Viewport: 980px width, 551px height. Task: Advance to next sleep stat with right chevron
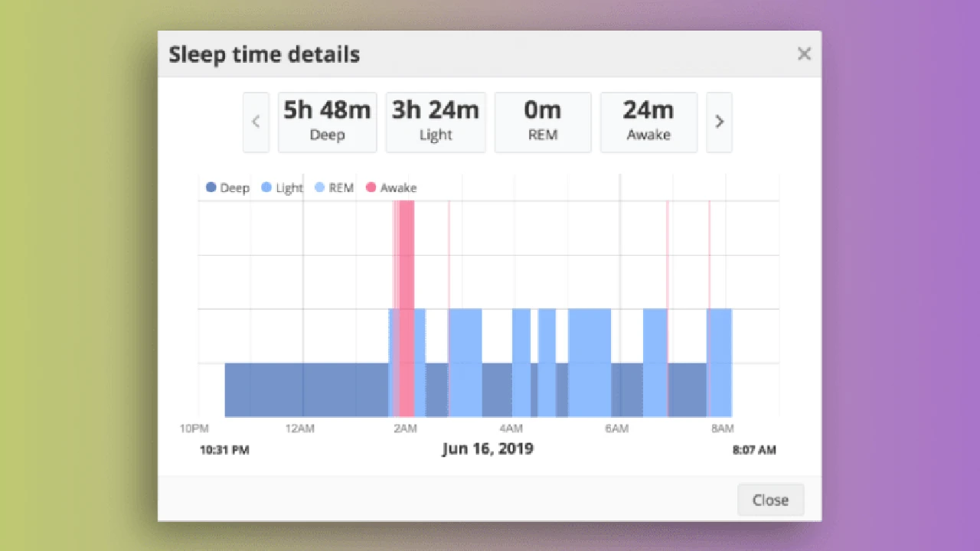[719, 122]
